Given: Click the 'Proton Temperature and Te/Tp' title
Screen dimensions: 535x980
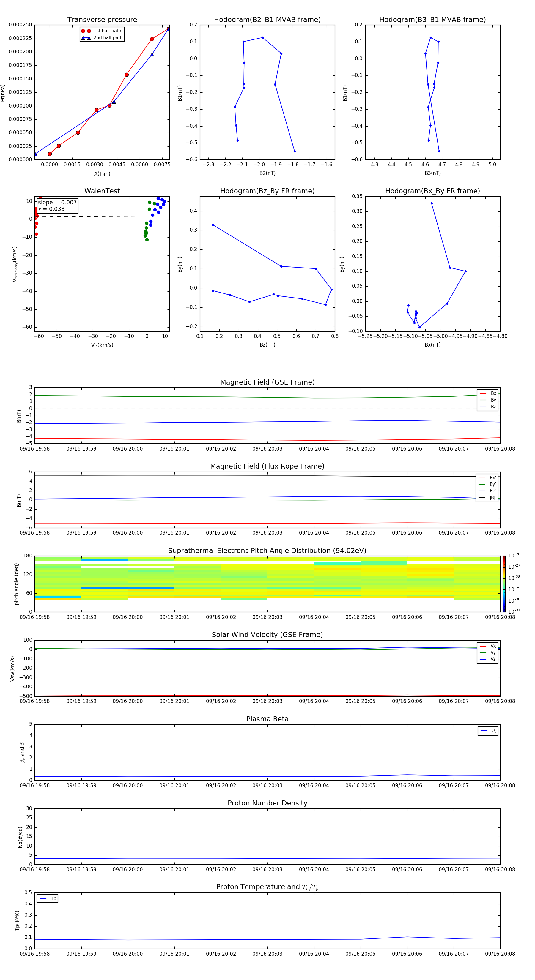Looking at the screenshot, I should (267, 887).
